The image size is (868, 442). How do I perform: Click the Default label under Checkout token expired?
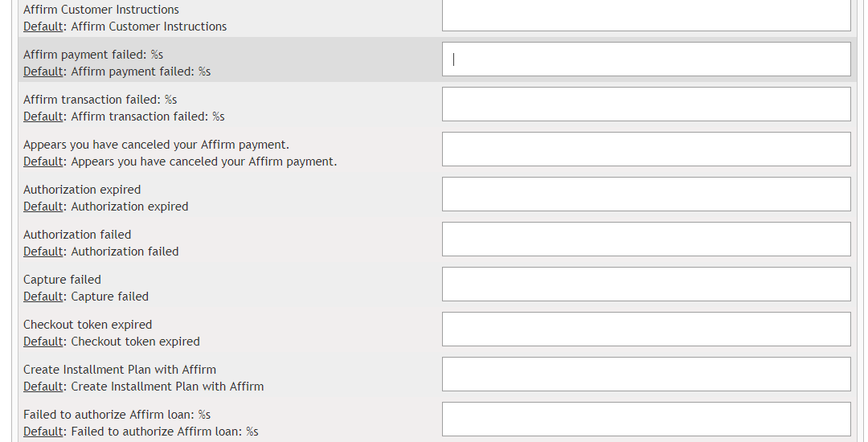(x=43, y=342)
